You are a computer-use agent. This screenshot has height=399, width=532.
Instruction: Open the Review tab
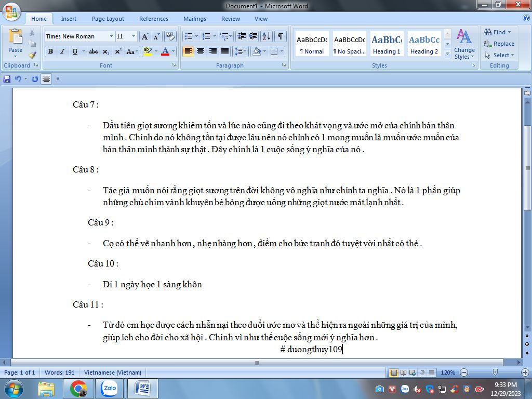231,19
